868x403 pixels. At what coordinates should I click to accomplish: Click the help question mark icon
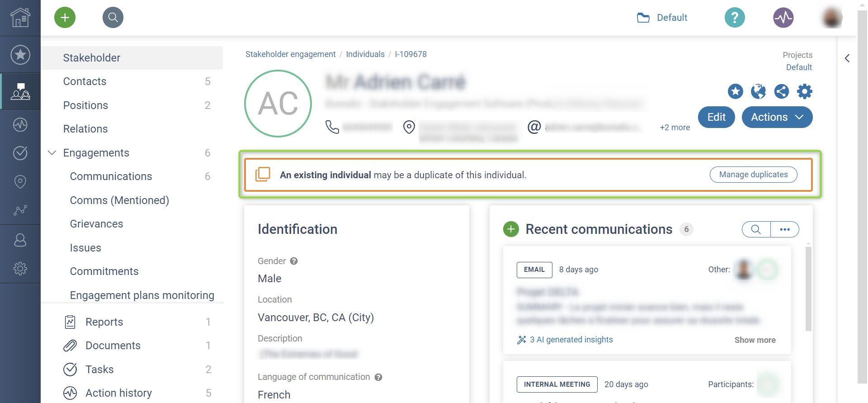point(735,18)
